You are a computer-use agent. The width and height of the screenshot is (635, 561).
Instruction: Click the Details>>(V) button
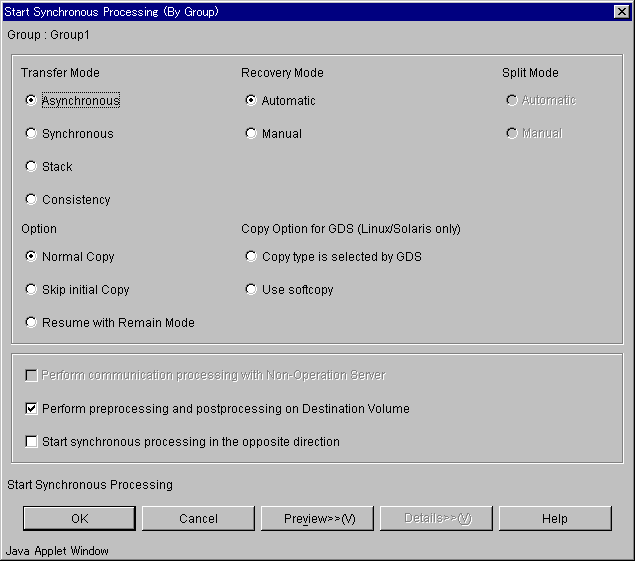(x=436, y=518)
